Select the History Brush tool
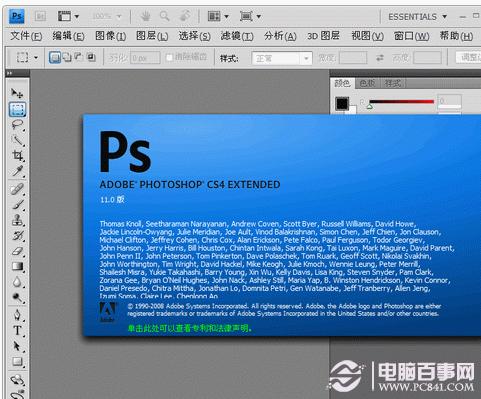Image resolution: width=481 pixels, height=399 pixels. [17, 236]
